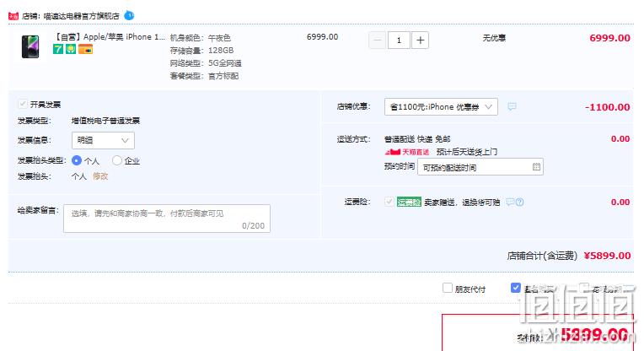
Task: Click the 套餐类型: 官方标配 text
Action: pyautogui.click(x=204, y=76)
